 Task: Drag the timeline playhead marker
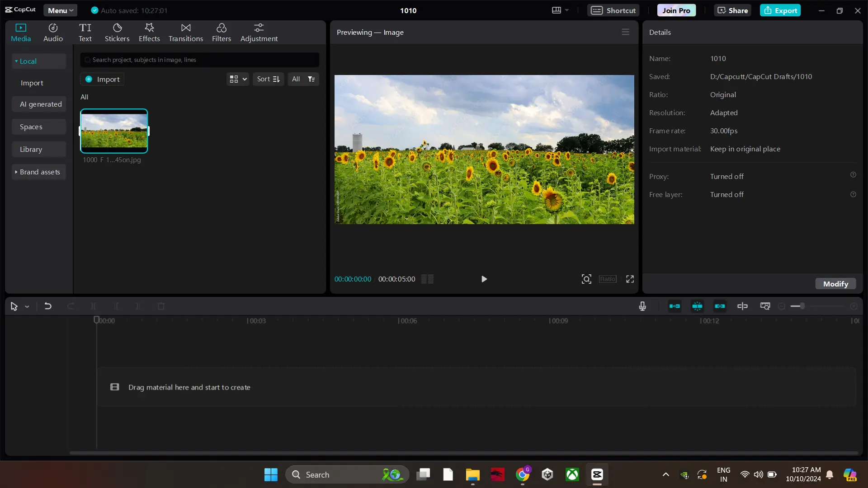pos(97,319)
